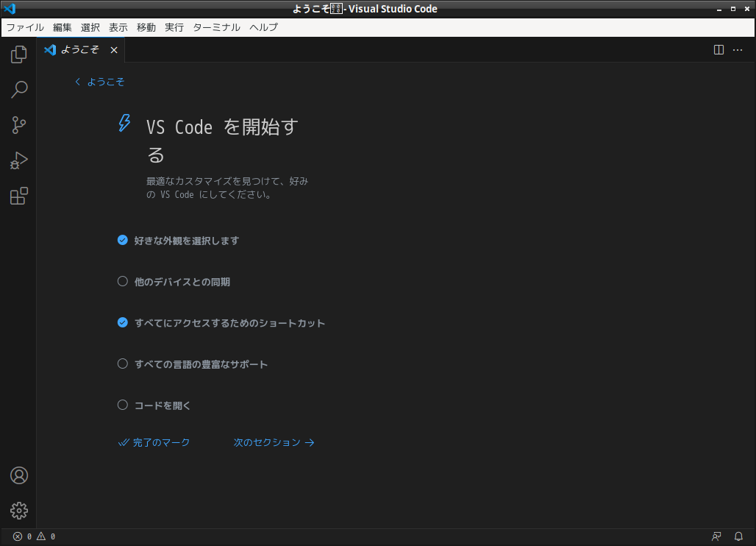Close the ようこそ tab
756x546 pixels.
114,50
